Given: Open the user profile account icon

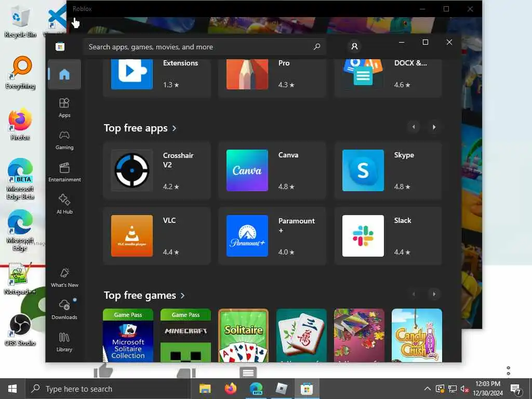Looking at the screenshot, I should pos(354,46).
